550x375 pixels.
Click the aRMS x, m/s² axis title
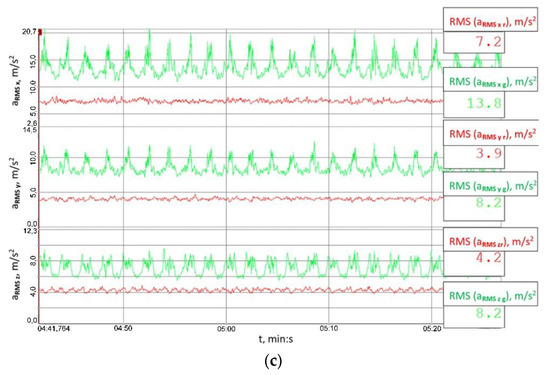coord(16,80)
